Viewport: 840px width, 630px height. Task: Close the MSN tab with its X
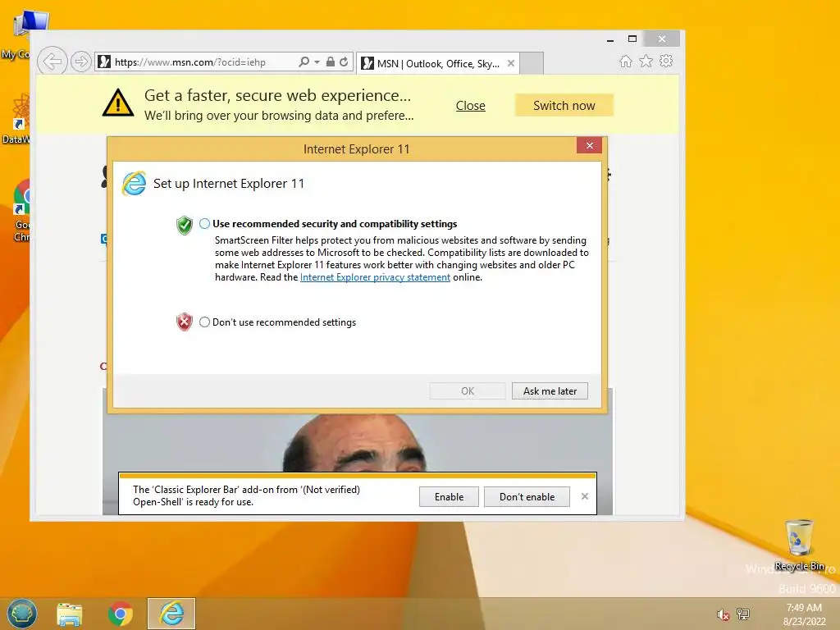[x=511, y=63]
